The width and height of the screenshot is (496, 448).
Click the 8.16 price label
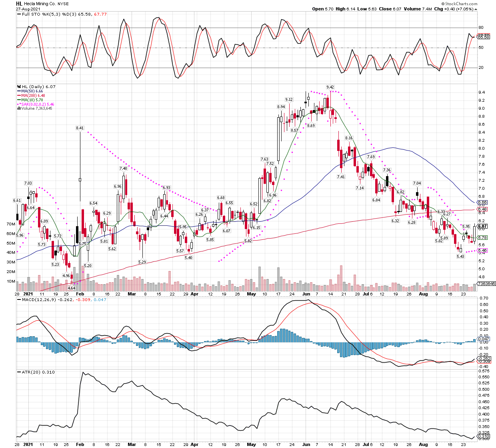pos(349,138)
